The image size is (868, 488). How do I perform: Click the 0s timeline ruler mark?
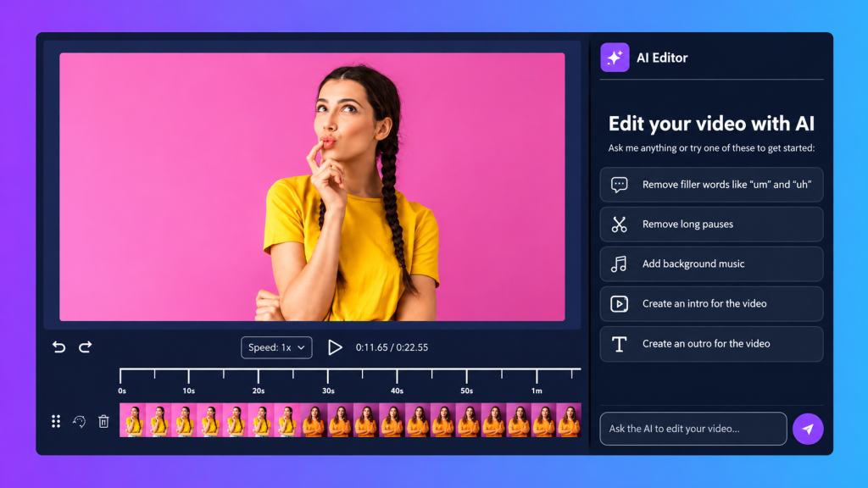tap(122, 391)
